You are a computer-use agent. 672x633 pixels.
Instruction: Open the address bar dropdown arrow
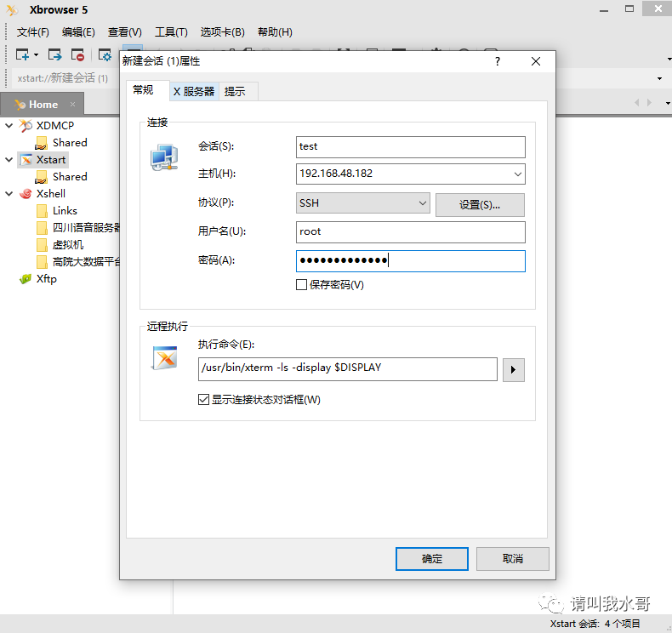coord(659,78)
